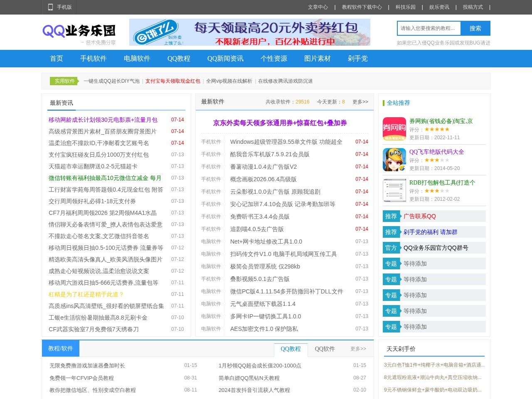Screen dimensions: 532x399
Task: Click the green 实用软件 tag
Action: click(x=64, y=81)
